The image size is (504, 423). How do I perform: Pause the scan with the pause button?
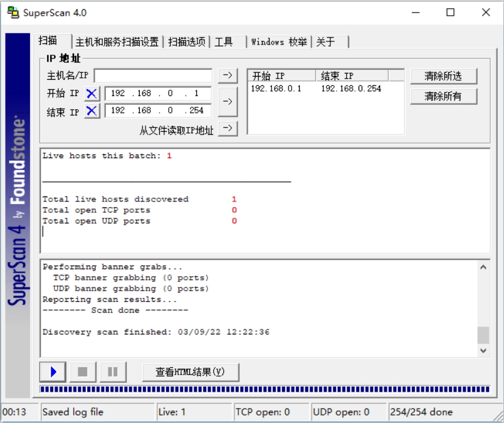click(112, 372)
